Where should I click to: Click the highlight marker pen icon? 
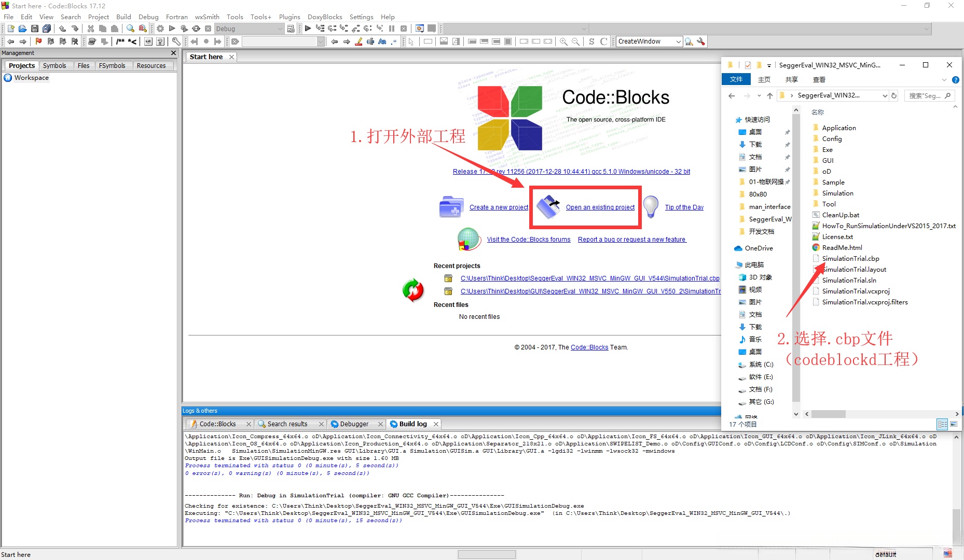[359, 41]
